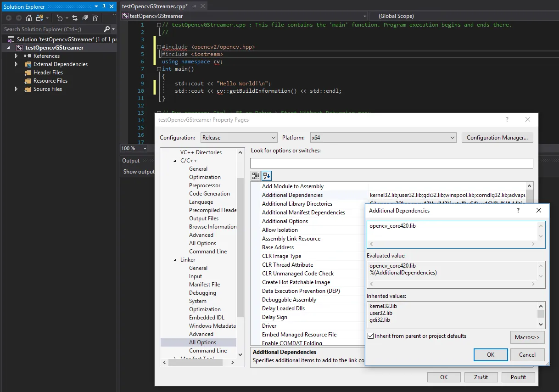Collapse the Linker node in Property Pages tree
This screenshot has height=392, width=559.
[x=175, y=260]
